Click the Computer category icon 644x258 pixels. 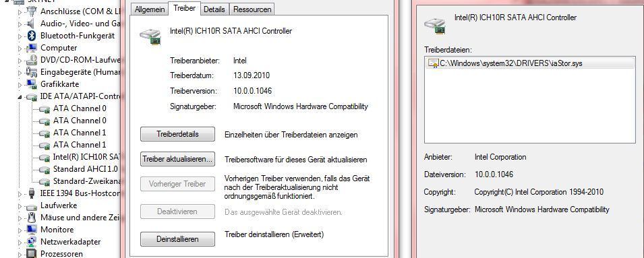(x=31, y=48)
